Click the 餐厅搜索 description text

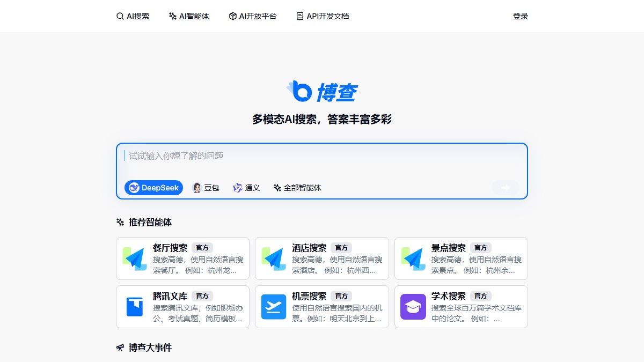click(x=198, y=265)
